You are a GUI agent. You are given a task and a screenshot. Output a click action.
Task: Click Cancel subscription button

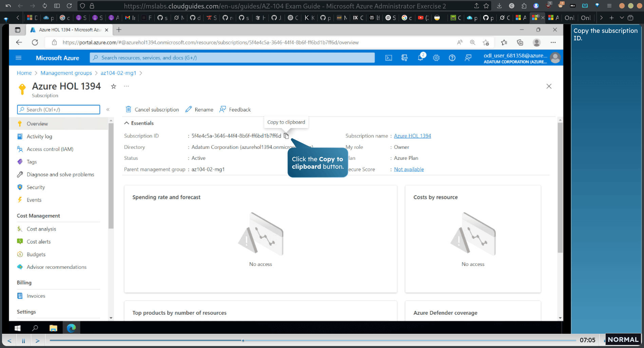(152, 109)
